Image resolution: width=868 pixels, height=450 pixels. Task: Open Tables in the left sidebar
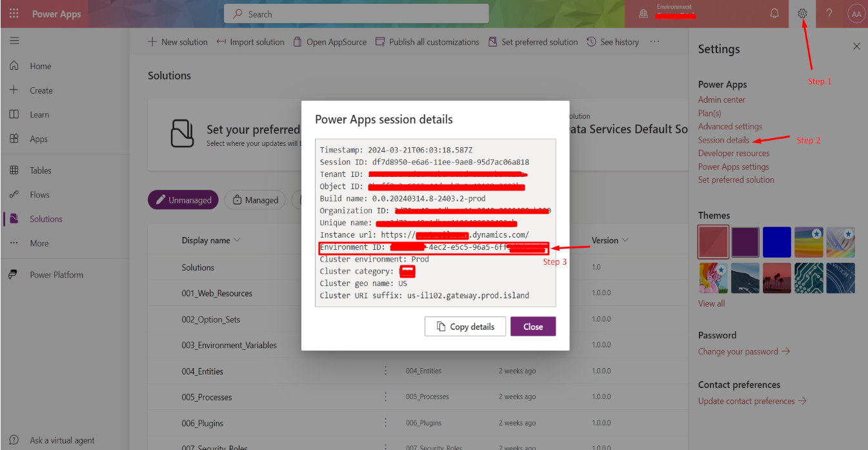[40, 170]
